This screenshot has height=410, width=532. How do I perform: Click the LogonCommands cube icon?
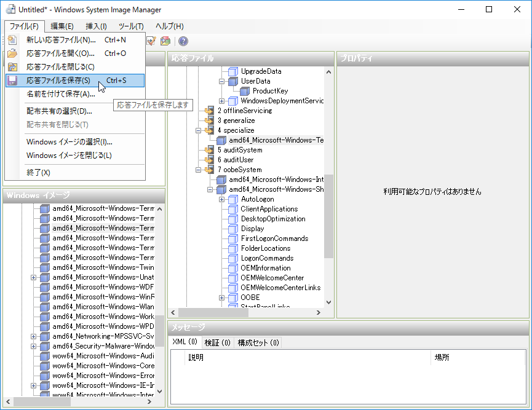[232, 258]
